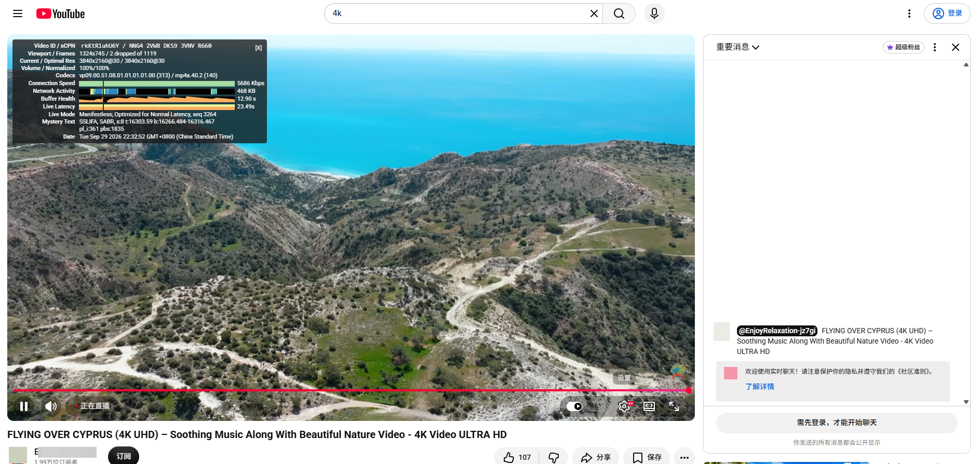Expand the 重要消息 chat mode dropdown
The height and width of the screenshot is (464, 980).
point(737,47)
